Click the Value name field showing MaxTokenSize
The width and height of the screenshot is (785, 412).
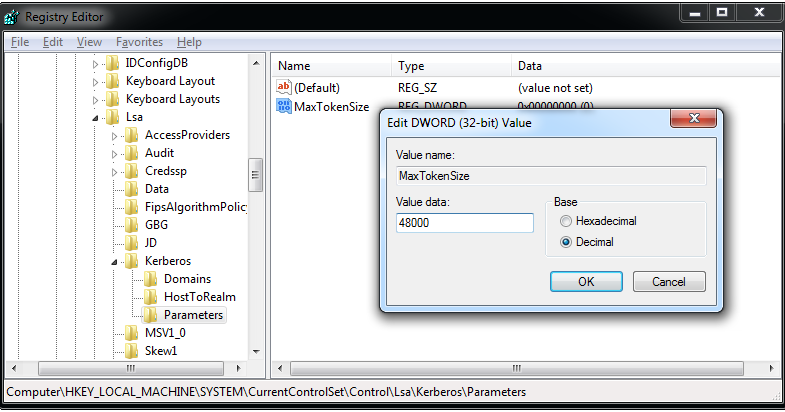551,176
